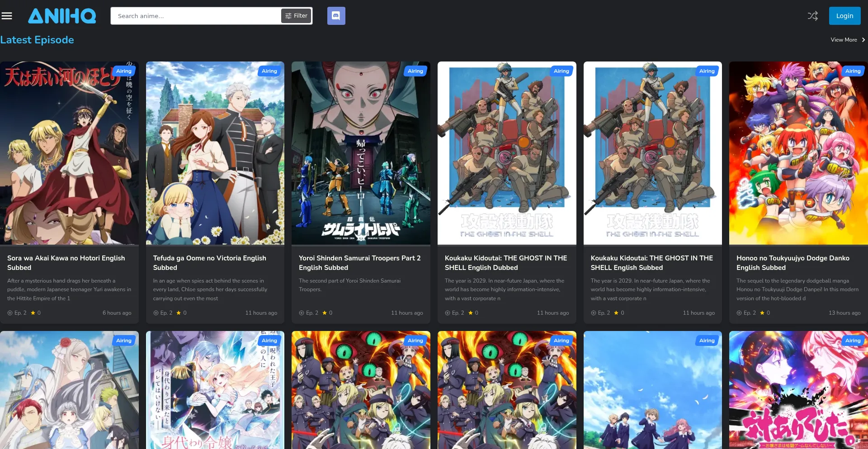The height and width of the screenshot is (449, 868).
Task: Click description 'In an age when spies act'
Action: (210, 289)
